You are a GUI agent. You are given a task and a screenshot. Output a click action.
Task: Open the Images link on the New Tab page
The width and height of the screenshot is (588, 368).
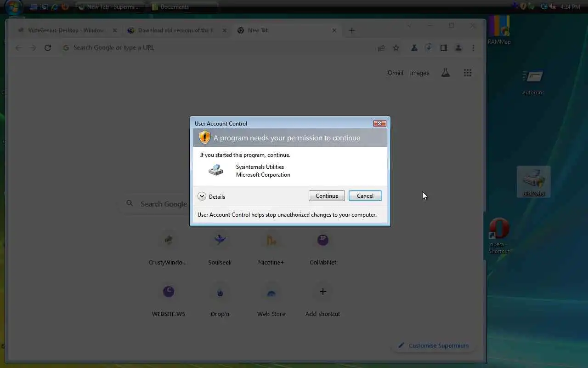(419, 73)
